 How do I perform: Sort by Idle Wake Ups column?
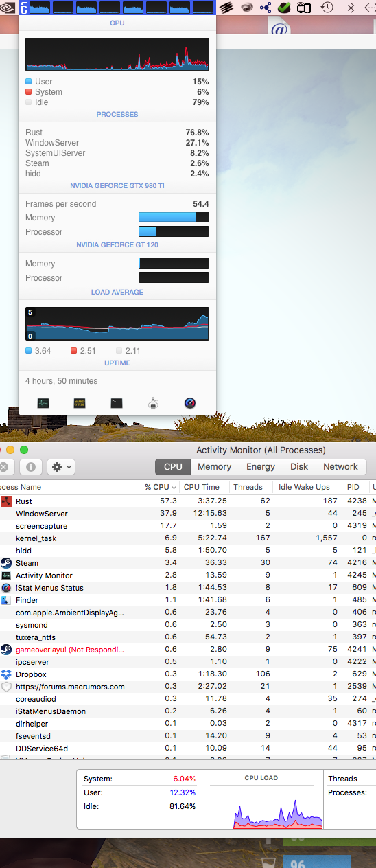point(305,487)
